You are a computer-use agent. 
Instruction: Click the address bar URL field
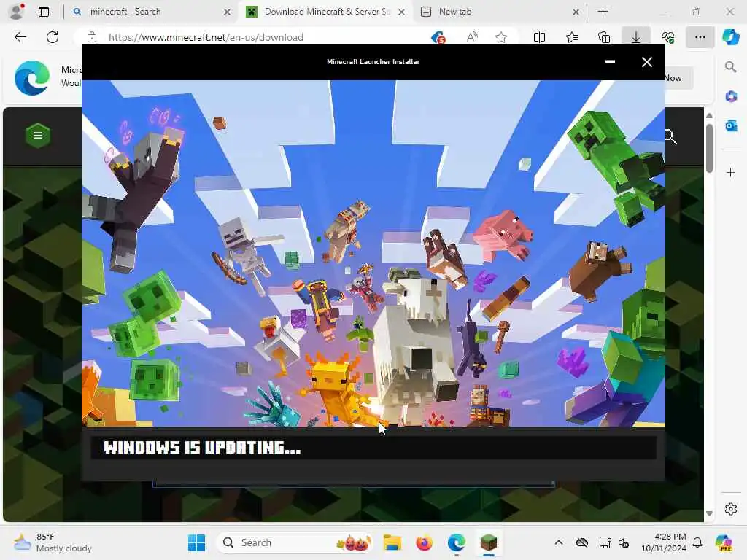(x=267, y=37)
